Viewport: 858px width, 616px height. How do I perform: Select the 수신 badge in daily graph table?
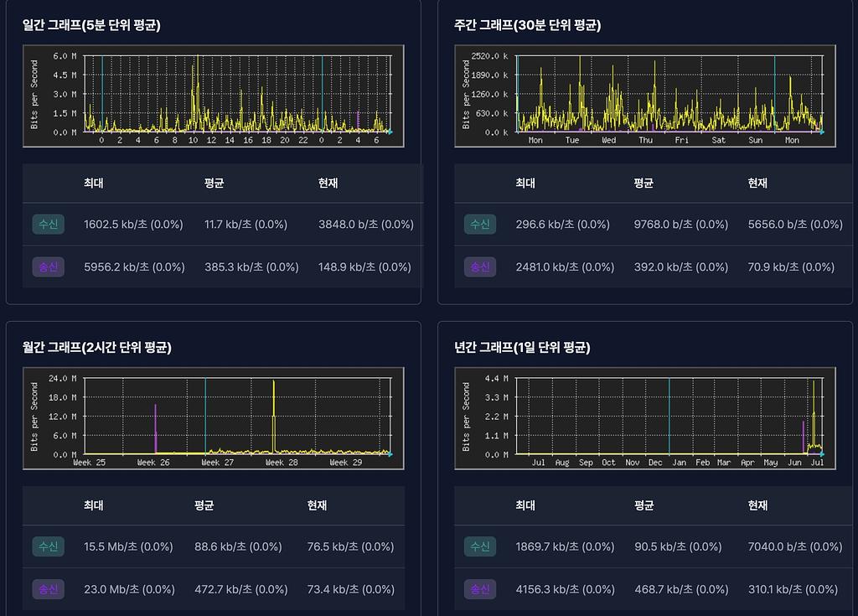[x=48, y=224]
